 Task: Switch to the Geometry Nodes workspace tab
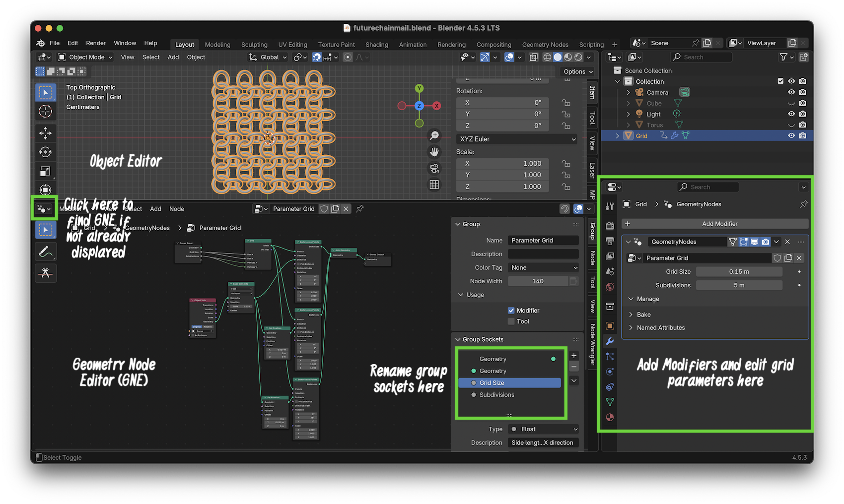545,45
